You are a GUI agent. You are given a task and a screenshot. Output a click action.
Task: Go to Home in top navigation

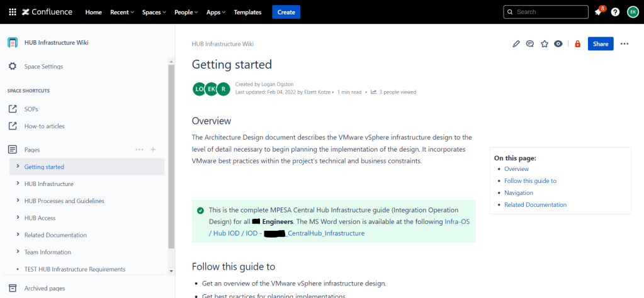tap(93, 12)
